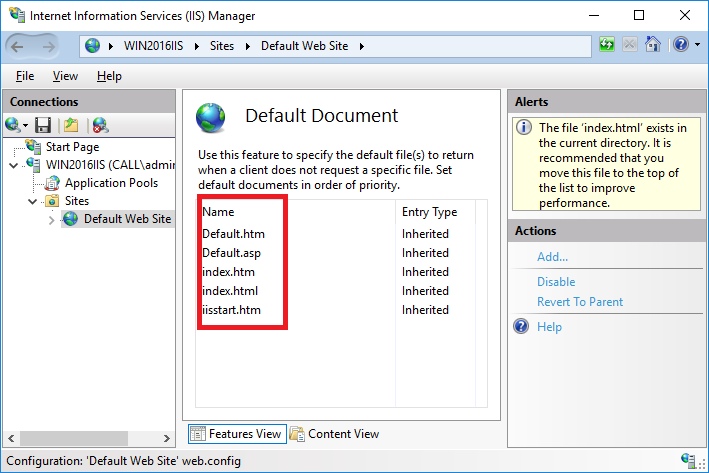
Task: Select index.html in the list
Action: (230, 291)
